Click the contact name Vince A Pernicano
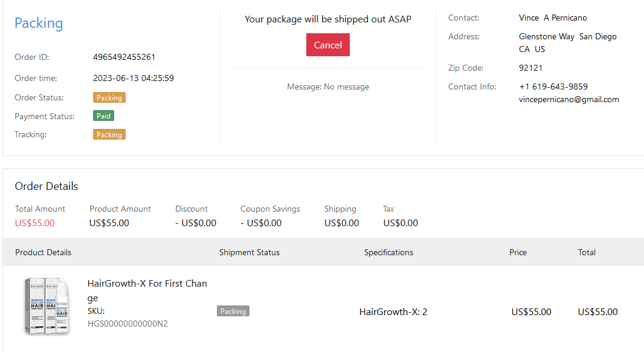644x352 pixels. coord(552,18)
